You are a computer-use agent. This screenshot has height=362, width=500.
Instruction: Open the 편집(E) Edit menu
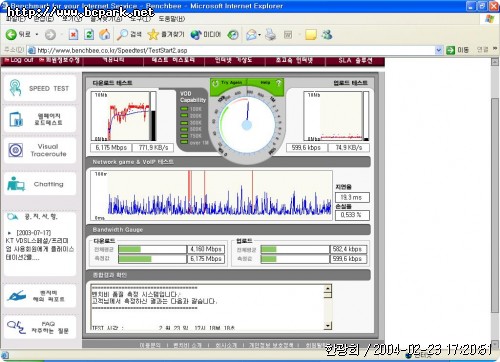[43, 19]
